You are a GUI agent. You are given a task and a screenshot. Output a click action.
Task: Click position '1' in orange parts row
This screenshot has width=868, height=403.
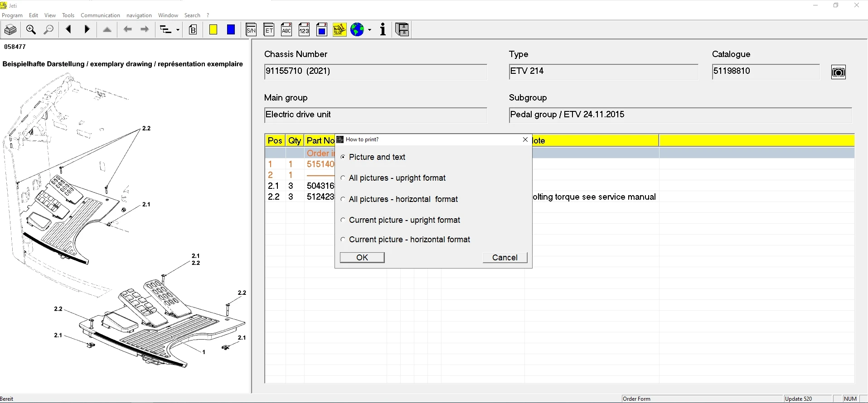(x=271, y=164)
